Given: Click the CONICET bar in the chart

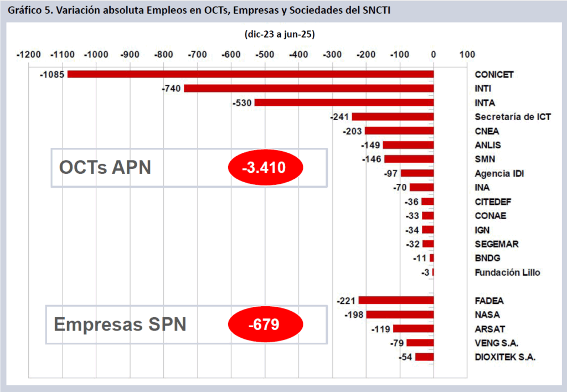Looking at the screenshot, I should [250, 74].
